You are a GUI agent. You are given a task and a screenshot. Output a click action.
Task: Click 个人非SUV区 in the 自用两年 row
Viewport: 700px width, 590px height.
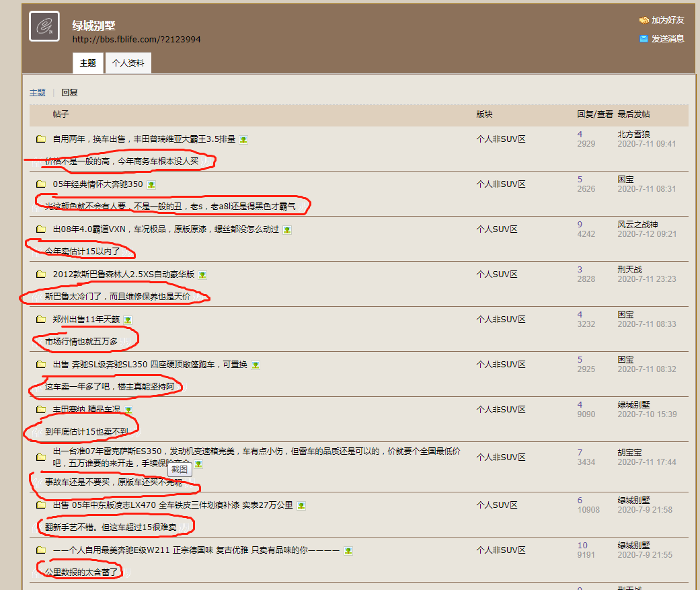pyautogui.click(x=501, y=139)
